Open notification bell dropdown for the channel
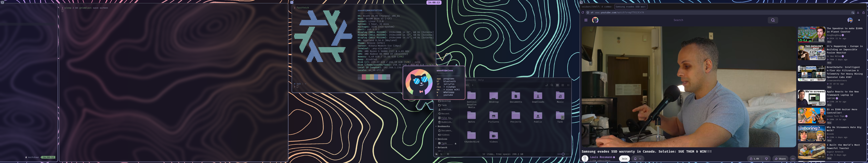868x163 pixels. coord(638,159)
